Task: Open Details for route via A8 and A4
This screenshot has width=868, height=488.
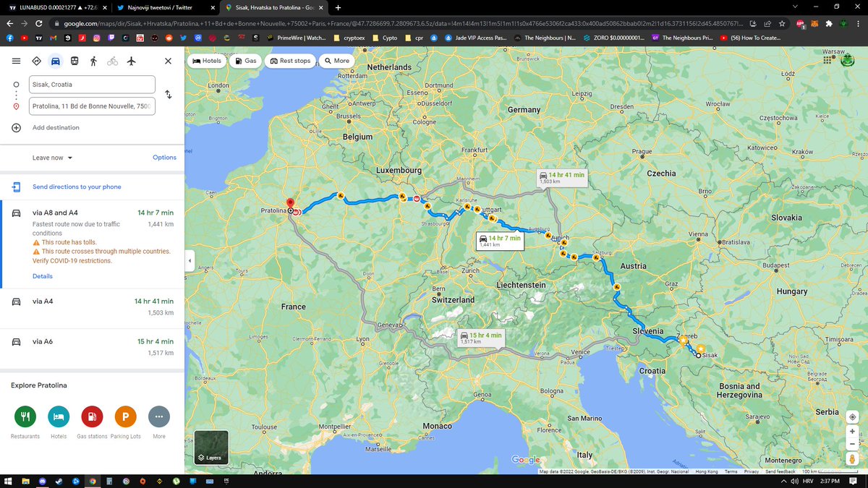Action: coord(43,276)
